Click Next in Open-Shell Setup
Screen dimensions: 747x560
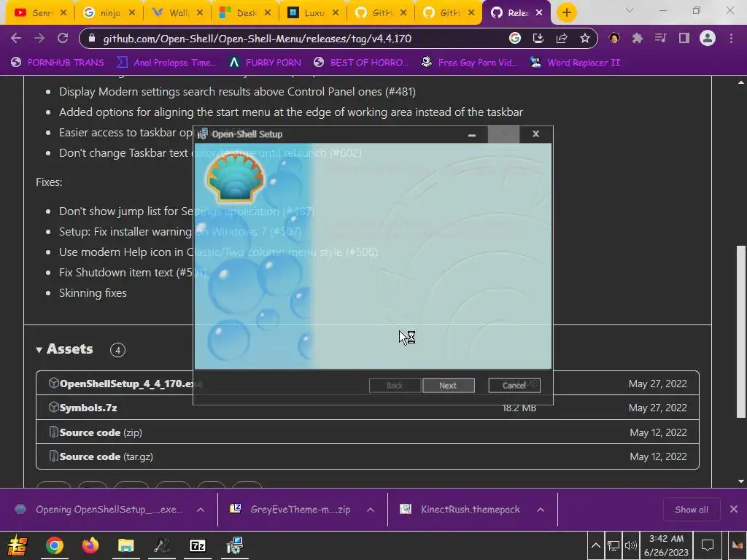coord(449,385)
